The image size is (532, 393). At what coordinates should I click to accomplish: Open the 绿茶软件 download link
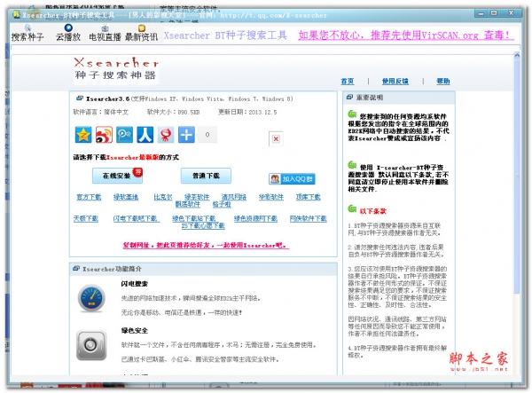[197, 197]
